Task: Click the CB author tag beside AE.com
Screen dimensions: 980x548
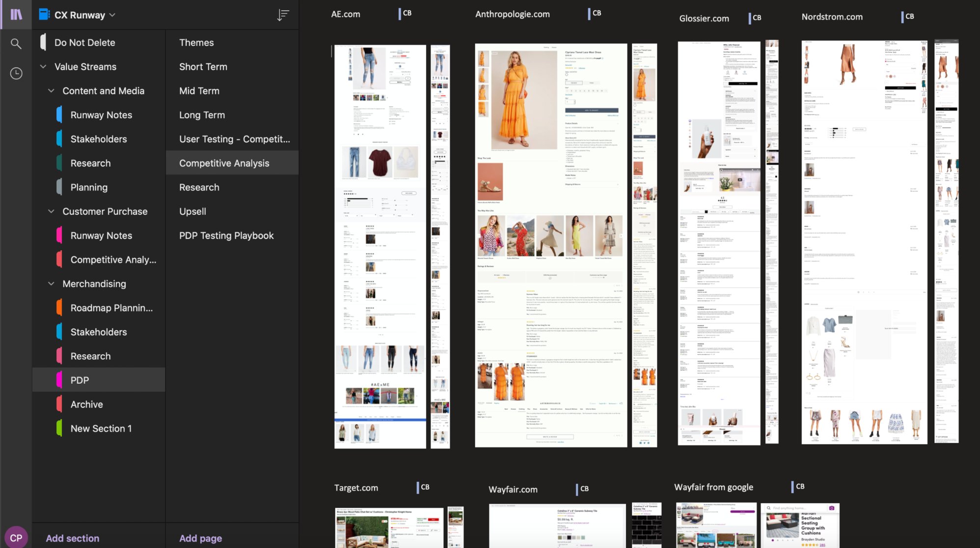Action: [x=407, y=13]
